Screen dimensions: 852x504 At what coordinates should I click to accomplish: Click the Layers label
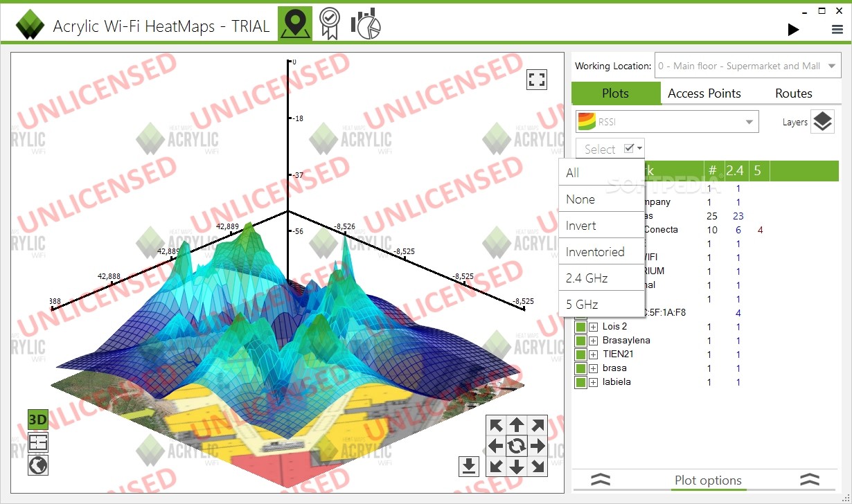(795, 122)
